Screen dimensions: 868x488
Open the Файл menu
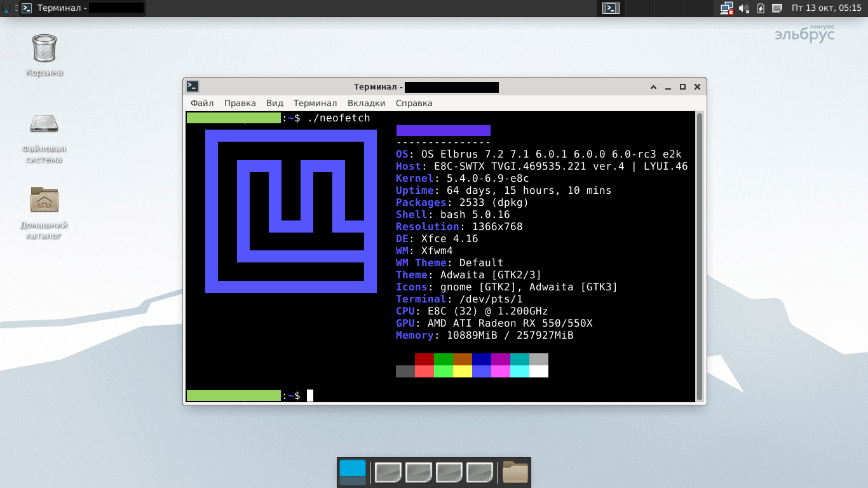coord(202,103)
